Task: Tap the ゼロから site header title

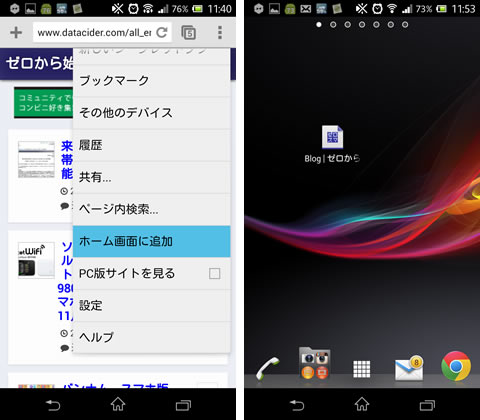Action: (39, 63)
